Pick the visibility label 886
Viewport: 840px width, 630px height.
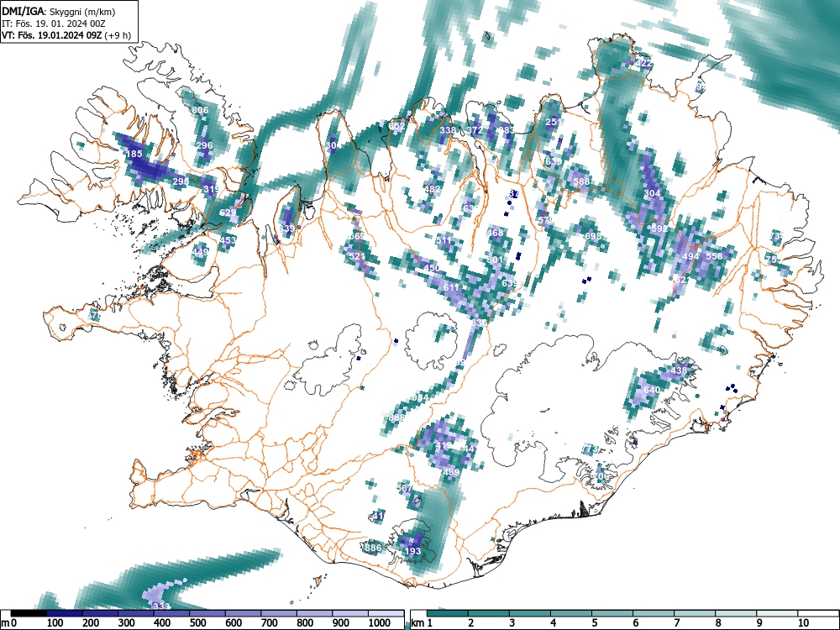(x=373, y=548)
